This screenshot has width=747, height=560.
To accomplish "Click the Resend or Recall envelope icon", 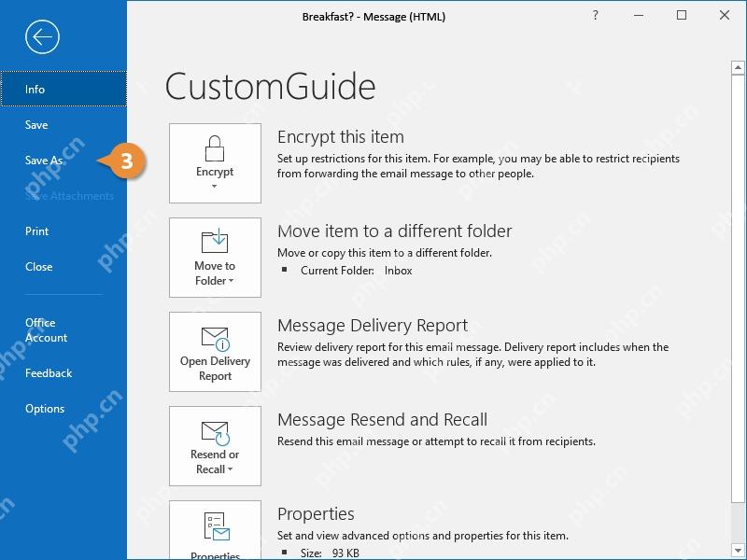I will click(216, 433).
